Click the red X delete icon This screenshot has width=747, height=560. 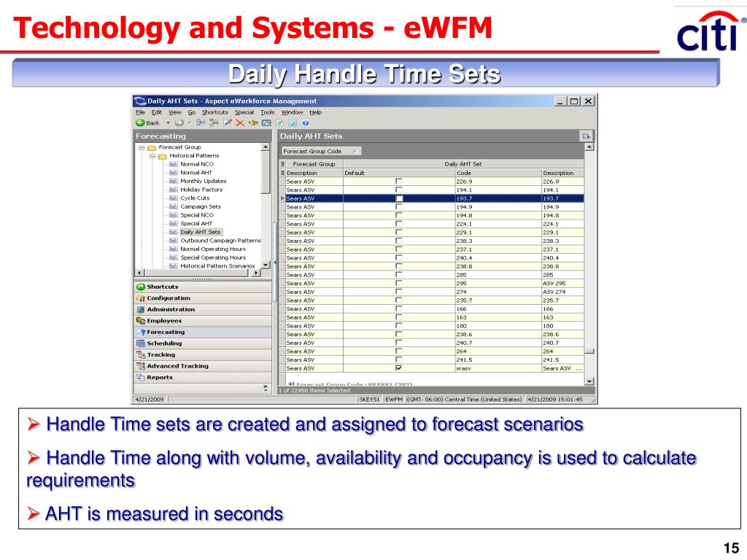(240, 122)
